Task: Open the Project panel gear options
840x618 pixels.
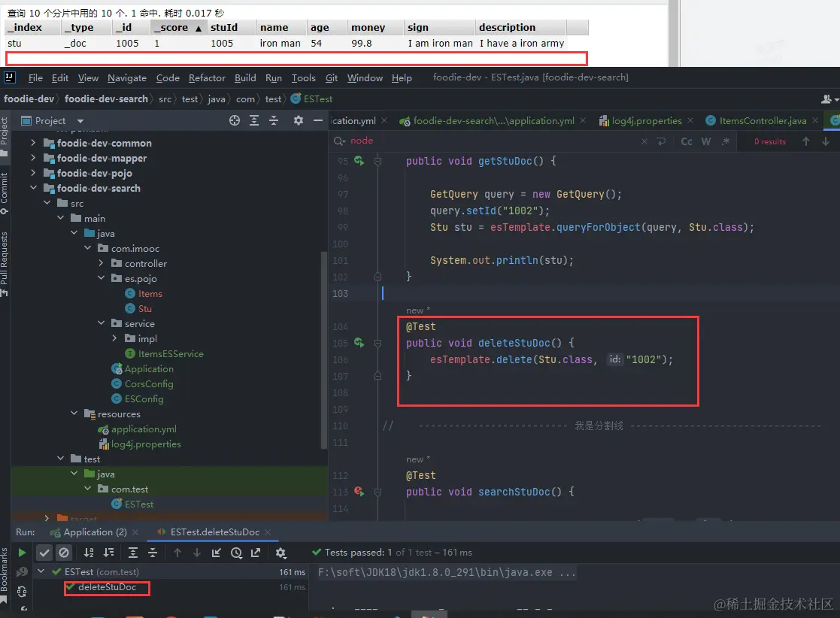Action: pyautogui.click(x=299, y=120)
